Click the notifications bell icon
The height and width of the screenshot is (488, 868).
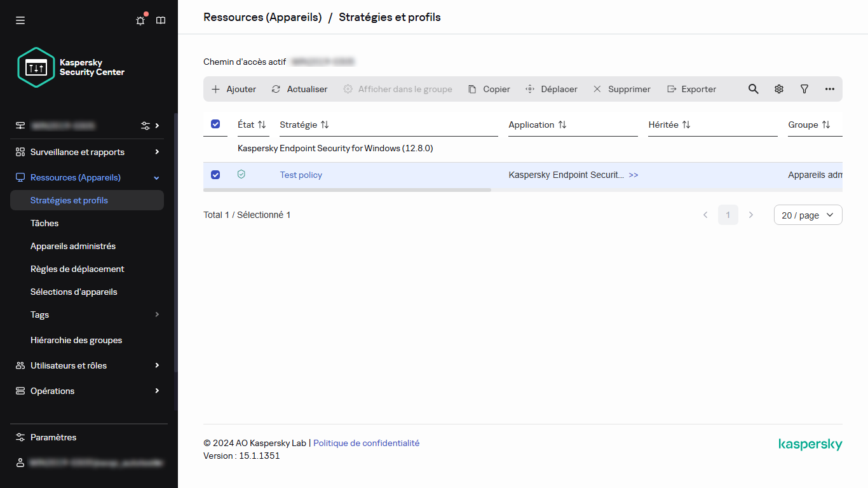pos(140,20)
